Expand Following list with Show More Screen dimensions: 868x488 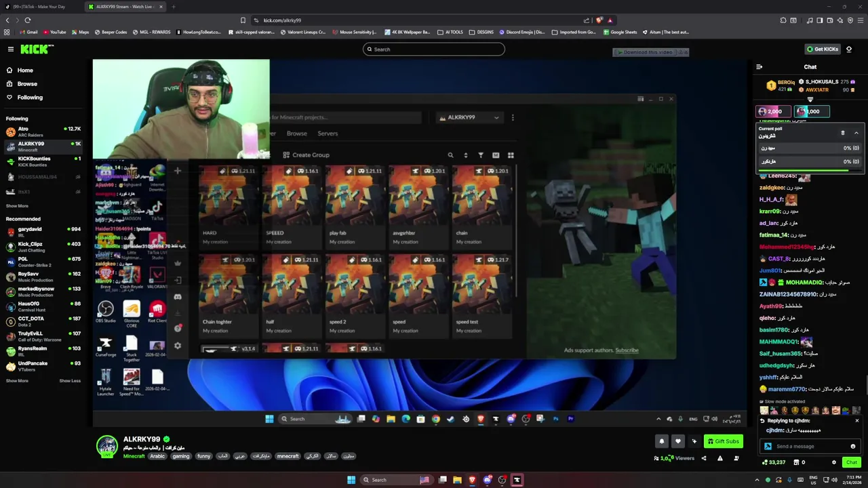[17, 206]
